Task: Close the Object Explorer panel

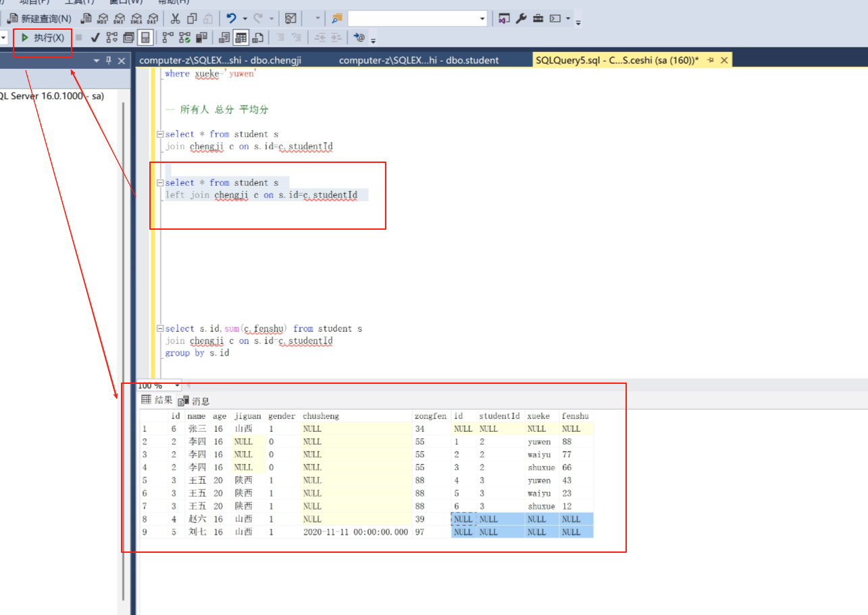Action: [122, 61]
